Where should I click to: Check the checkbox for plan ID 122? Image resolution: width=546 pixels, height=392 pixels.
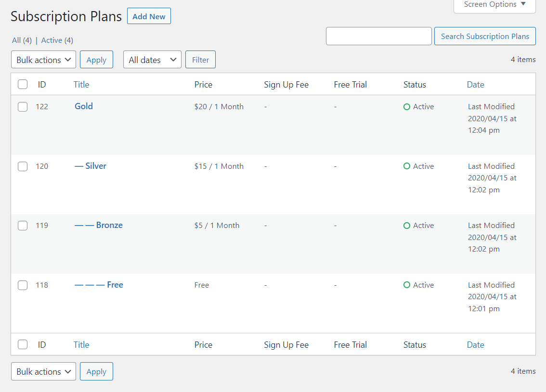pyautogui.click(x=22, y=106)
